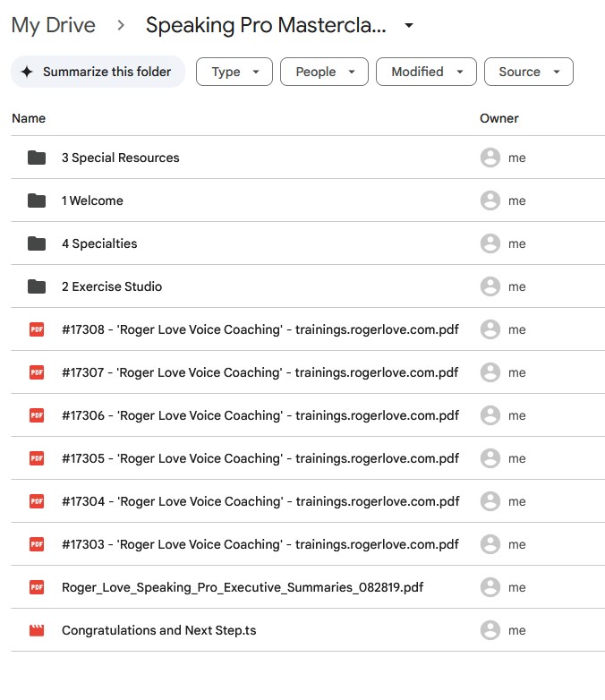Viewport: 605px width, 700px height.
Task: Click the folder icon beside 1 Welcome
Action: [37, 201]
